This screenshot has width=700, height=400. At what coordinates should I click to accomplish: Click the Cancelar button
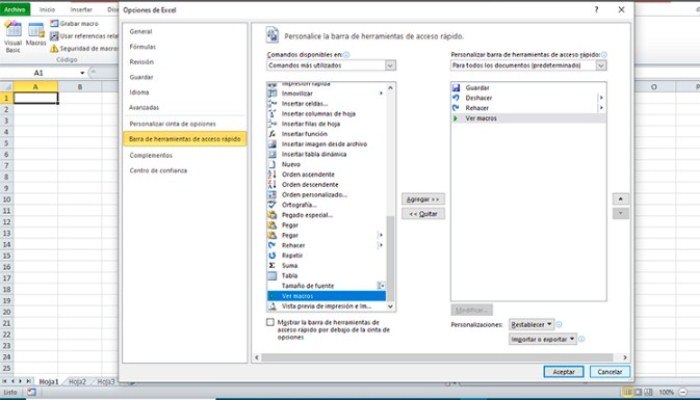click(610, 372)
